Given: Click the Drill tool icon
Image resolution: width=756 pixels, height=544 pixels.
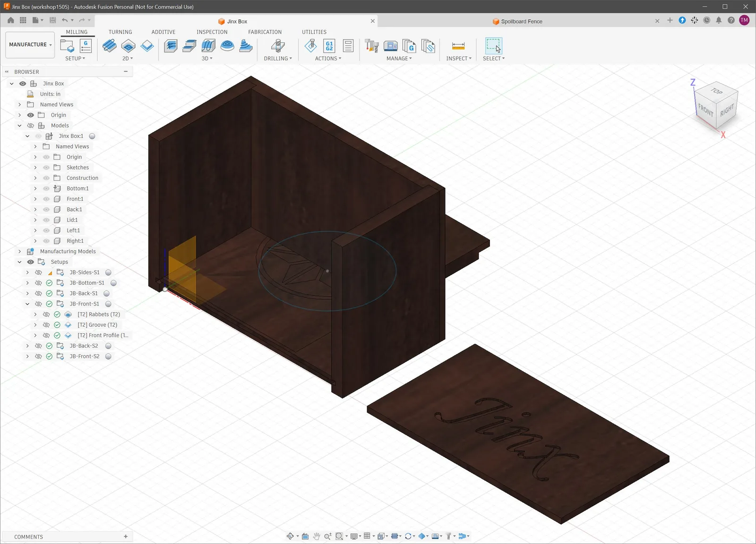Looking at the screenshot, I should [x=278, y=46].
